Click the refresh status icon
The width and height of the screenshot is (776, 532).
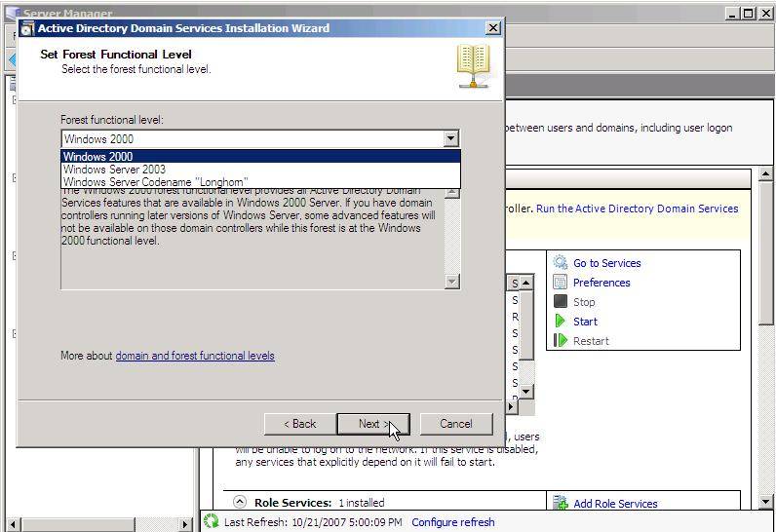(x=212, y=521)
